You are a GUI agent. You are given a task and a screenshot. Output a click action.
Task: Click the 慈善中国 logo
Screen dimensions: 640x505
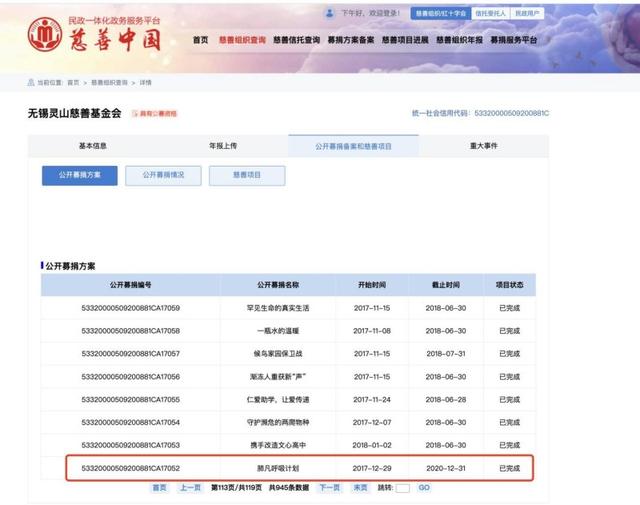94,34
